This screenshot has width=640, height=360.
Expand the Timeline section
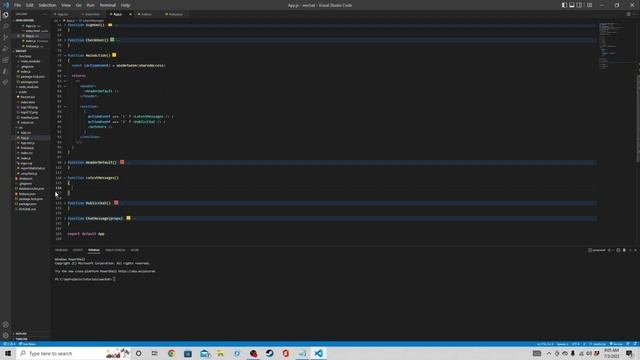(x=21, y=339)
